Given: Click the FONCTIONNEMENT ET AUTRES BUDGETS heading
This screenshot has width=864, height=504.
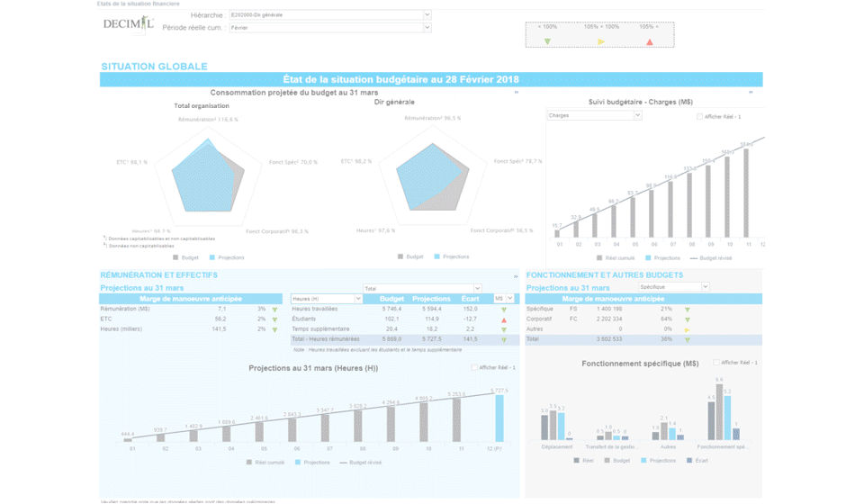Looking at the screenshot, I should (605, 274).
